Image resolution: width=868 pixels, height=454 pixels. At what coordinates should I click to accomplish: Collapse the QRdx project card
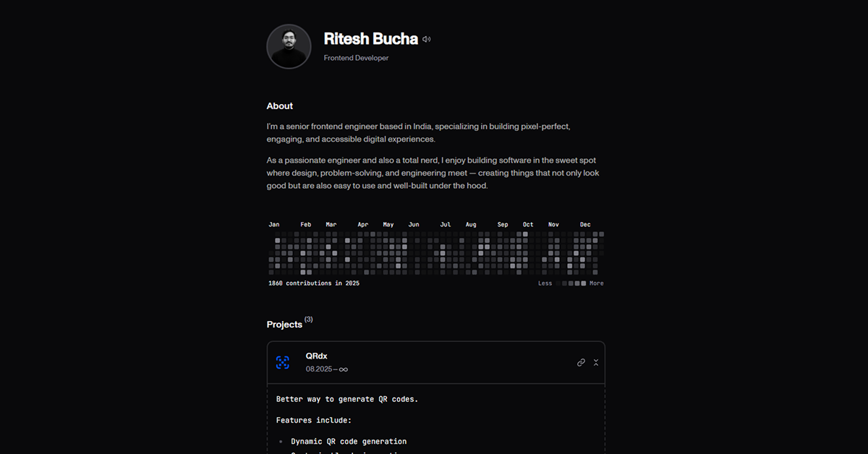pyautogui.click(x=595, y=362)
